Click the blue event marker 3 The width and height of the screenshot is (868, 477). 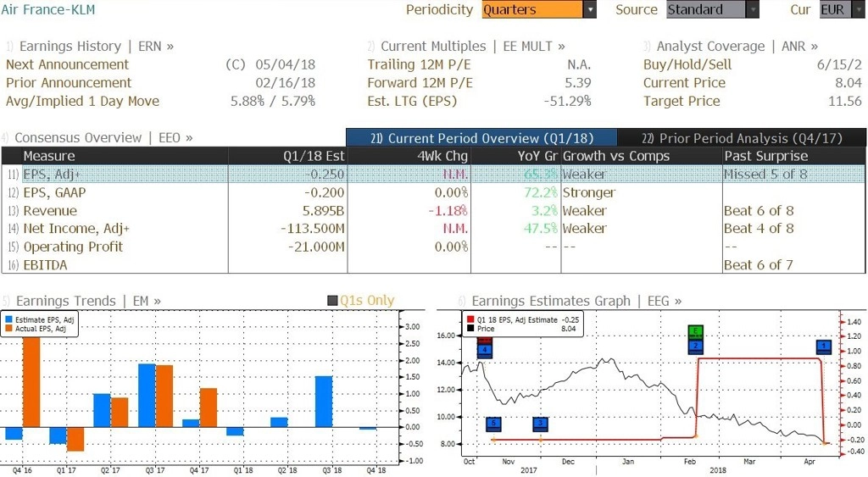coord(540,424)
